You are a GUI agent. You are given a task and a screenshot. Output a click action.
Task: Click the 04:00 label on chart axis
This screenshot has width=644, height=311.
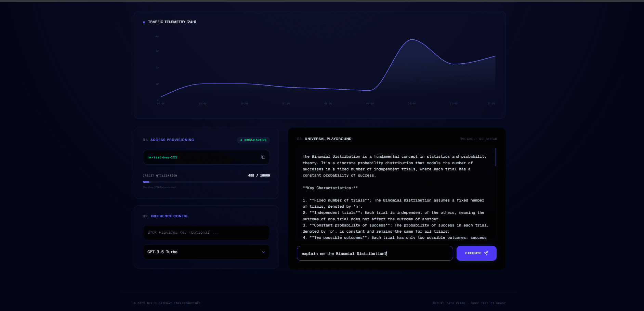(x=161, y=103)
